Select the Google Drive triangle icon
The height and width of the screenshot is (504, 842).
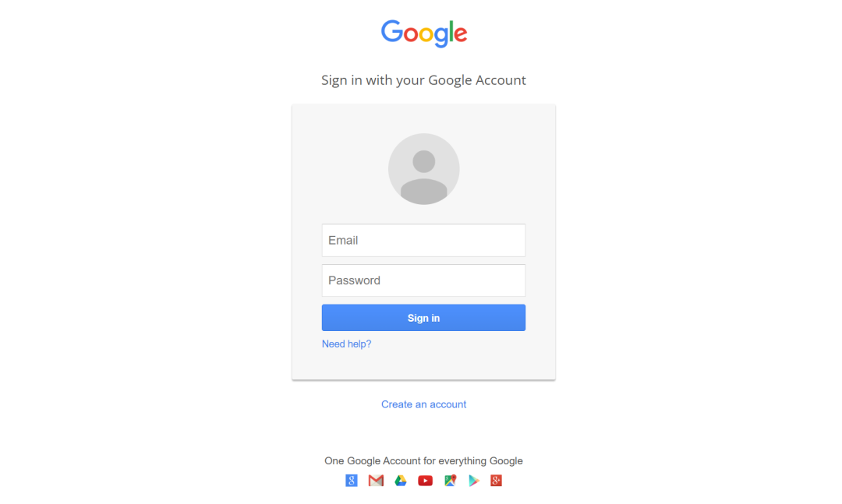pyautogui.click(x=401, y=481)
